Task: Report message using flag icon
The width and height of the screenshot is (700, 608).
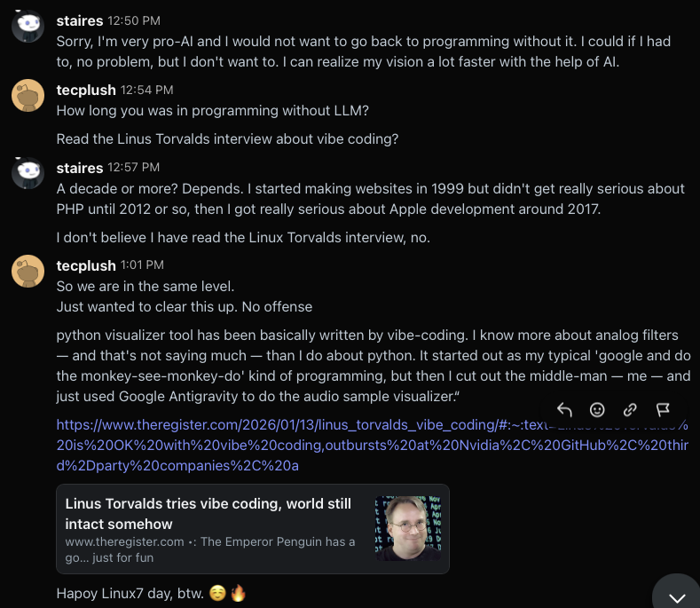Action: 663,409
